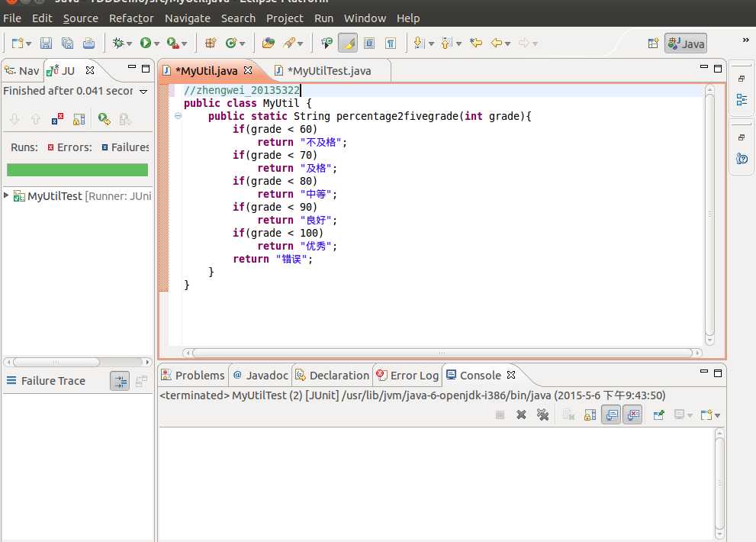Open dropdown next to External Tools icon

pyautogui.click(x=184, y=44)
